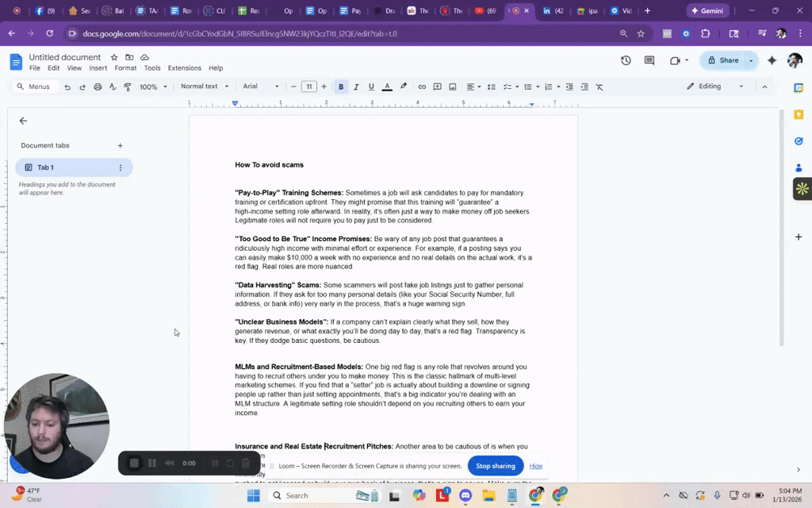Decrease font size with minus button
Image resolution: width=812 pixels, height=508 pixels.
click(293, 87)
